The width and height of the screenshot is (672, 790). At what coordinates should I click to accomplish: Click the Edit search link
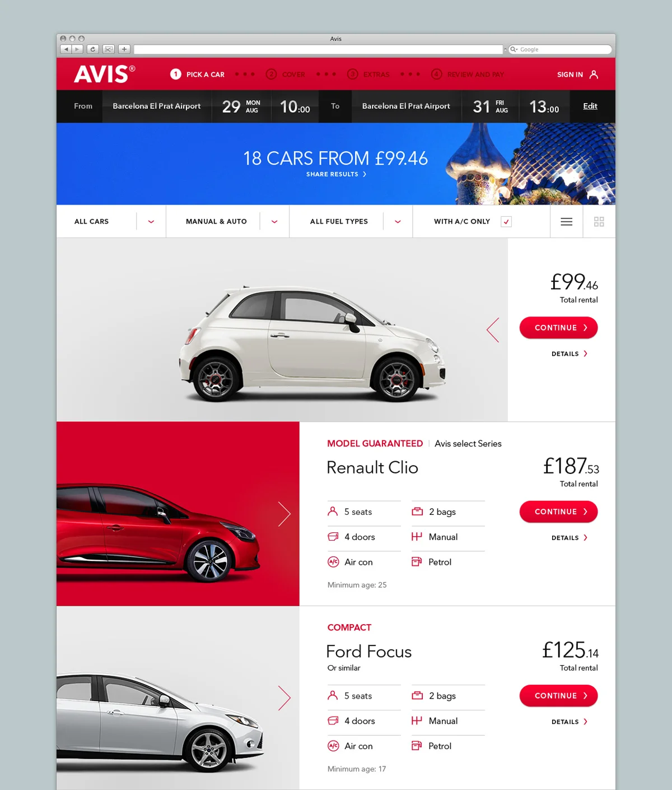pyautogui.click(x=590, y=106)
